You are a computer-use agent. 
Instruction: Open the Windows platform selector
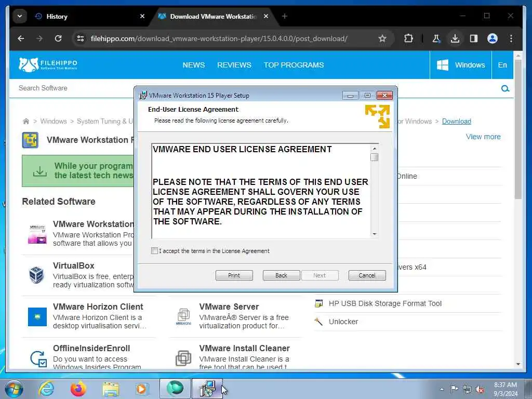(x=461, y=65)
